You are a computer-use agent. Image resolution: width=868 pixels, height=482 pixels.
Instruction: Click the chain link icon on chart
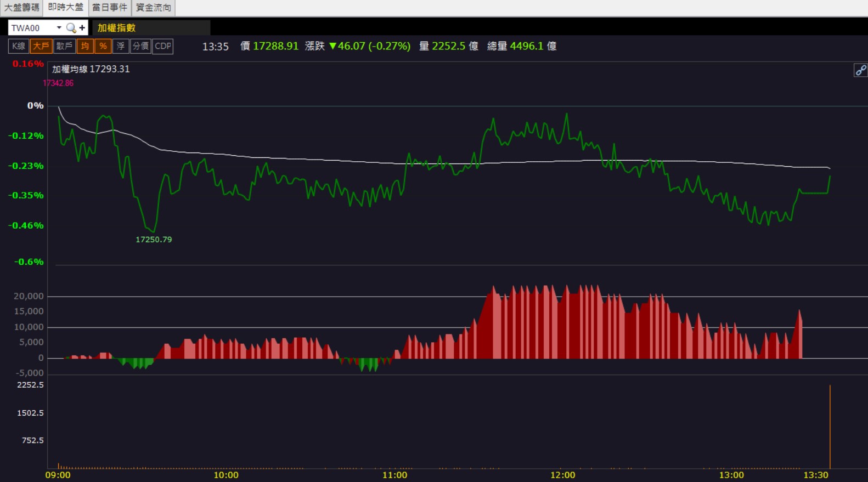click(x=860, y=70)
